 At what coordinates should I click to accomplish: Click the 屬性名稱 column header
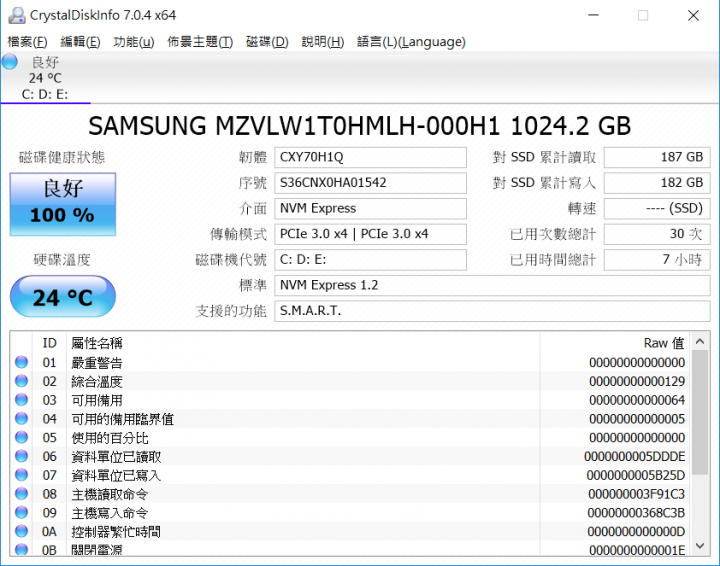click(x=97, y=343)
